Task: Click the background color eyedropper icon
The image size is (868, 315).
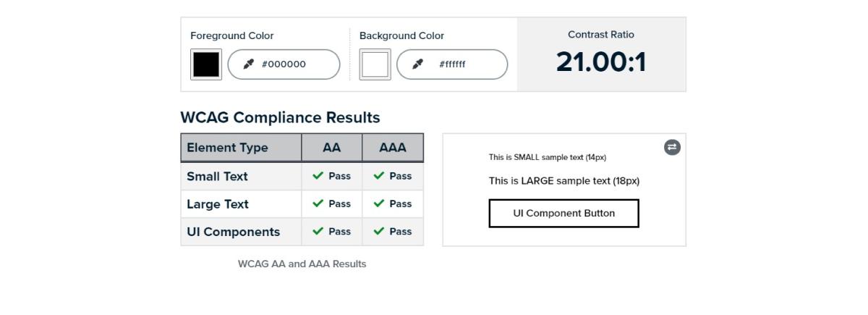Action: click(x=417, y=64)
